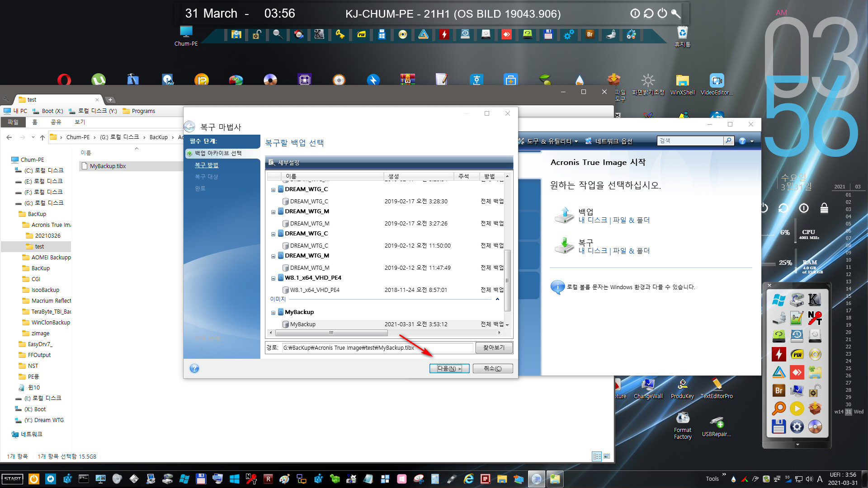Expand side launcher bottom arrow
The height and width of the screenshot is (488, 868).
[797, 445]
